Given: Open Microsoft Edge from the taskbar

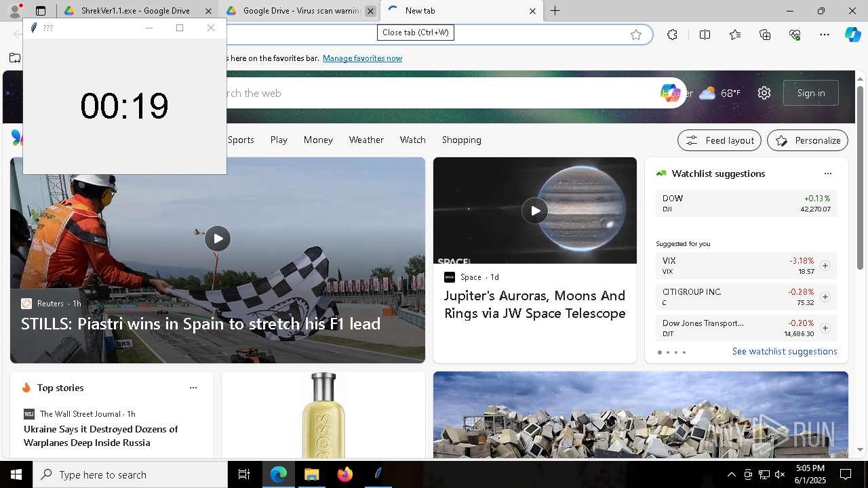Looking at the screenshot, I should 279,474.
